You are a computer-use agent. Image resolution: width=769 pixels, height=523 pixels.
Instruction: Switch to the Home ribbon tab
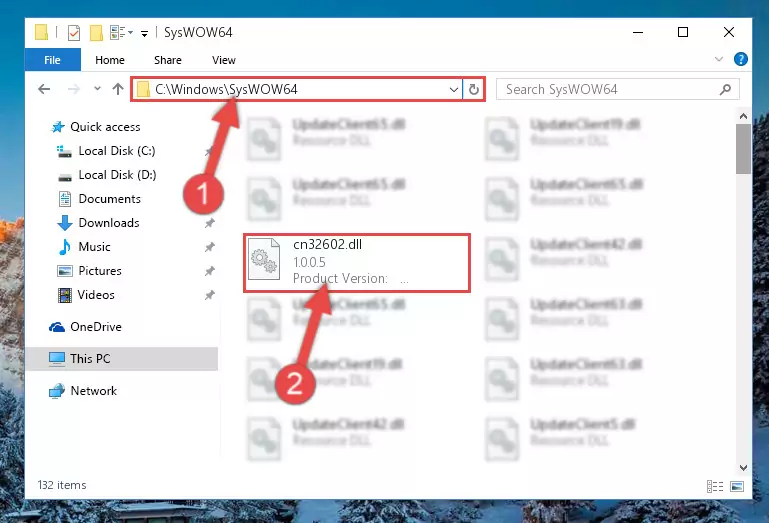click(110, 60)
